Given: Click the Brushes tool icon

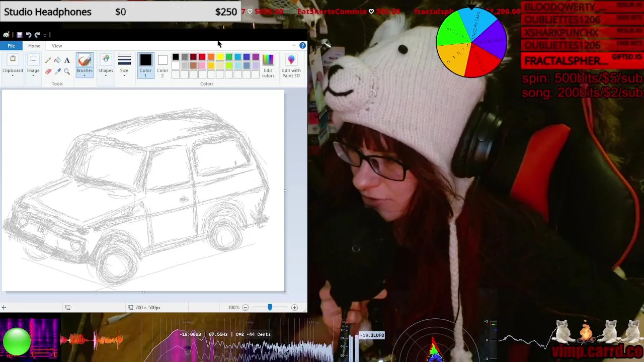Looking at the screenshot, I should [x=85, y=60].
